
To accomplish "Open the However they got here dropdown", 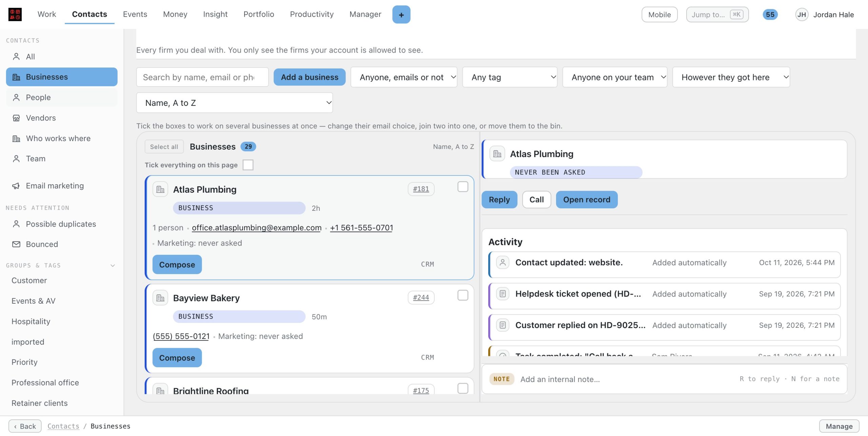I will [x=731, y=77].
